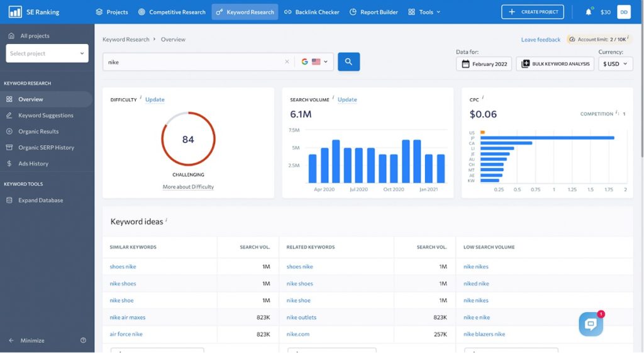Open the chat support bubble icon

pyautogui.click(x=591, y=324)
